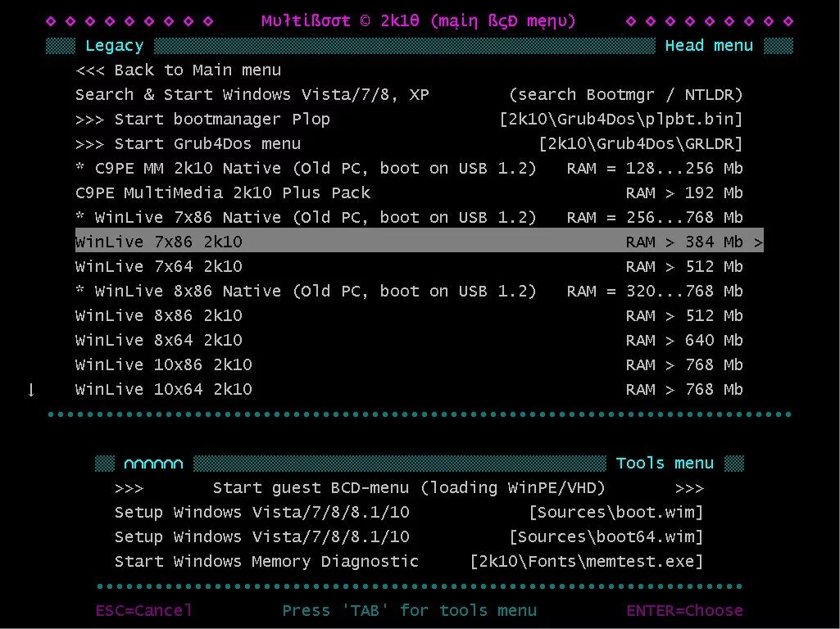Screen dimensions: 840x629
Task: Click '[2k10\Fonts\memtest.exe]' path text
Action: pos(587,562)
